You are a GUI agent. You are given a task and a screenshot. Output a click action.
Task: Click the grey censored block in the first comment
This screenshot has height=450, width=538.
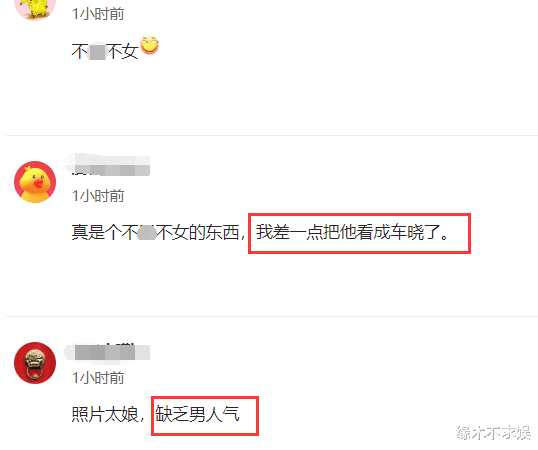tap(97, 51)
